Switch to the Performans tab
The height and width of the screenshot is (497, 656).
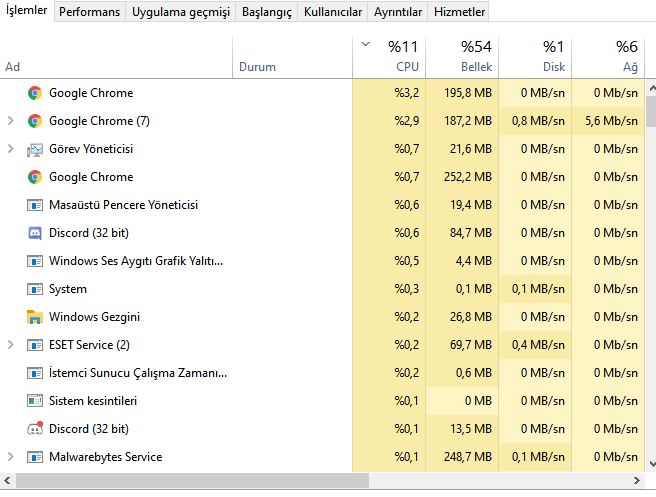tap(89, 12)
